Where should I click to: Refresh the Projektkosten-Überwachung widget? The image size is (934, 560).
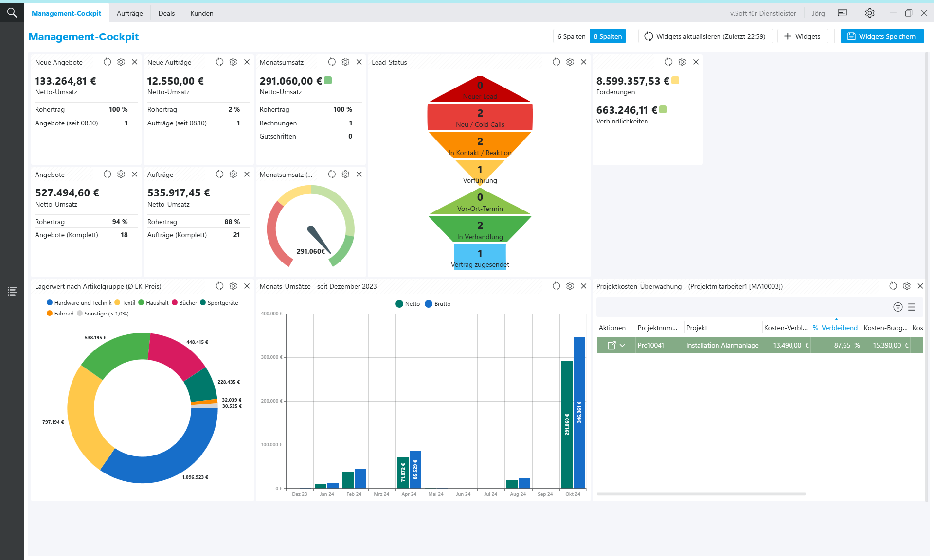coord(893,286)
